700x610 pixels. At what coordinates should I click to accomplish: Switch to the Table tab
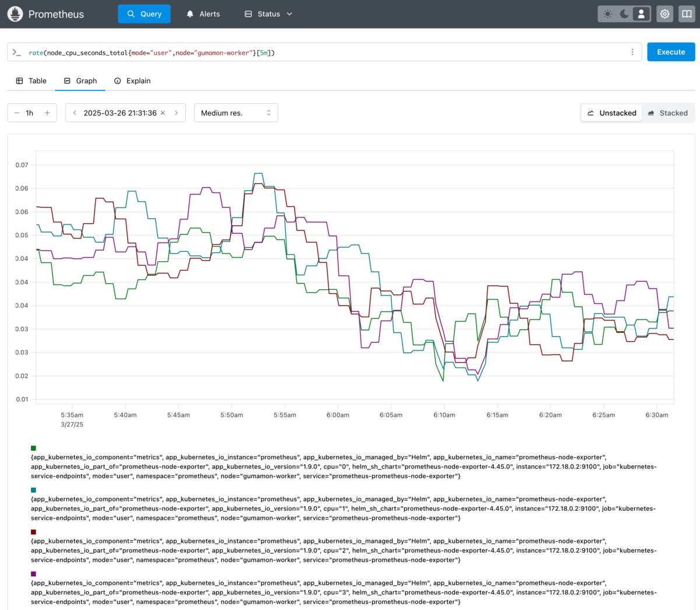[31, 81]
